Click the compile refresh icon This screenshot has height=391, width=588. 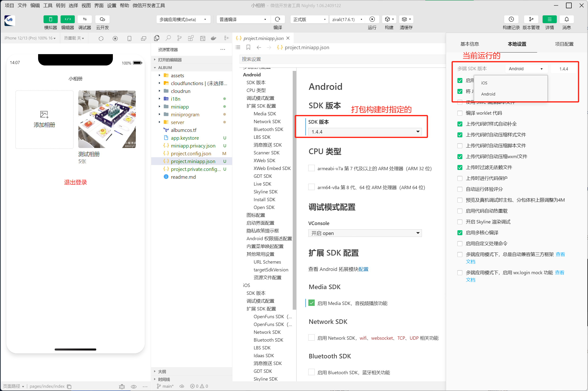point(277,19)
